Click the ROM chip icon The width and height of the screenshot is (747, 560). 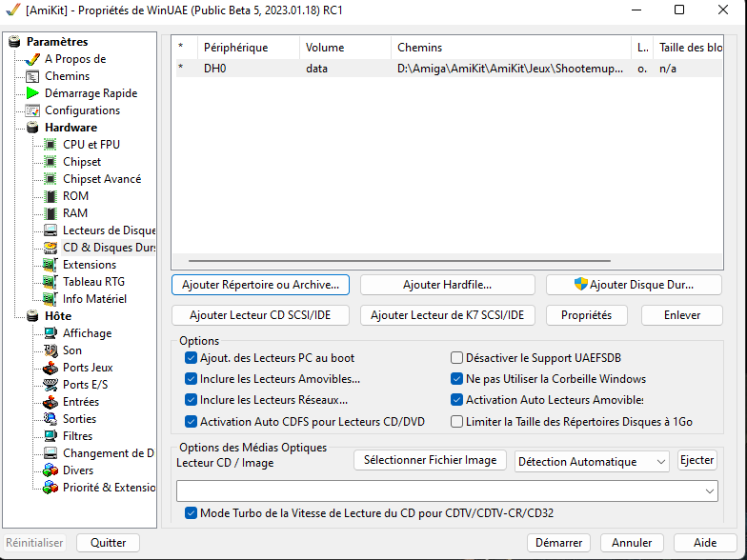(x=50, y=196)
